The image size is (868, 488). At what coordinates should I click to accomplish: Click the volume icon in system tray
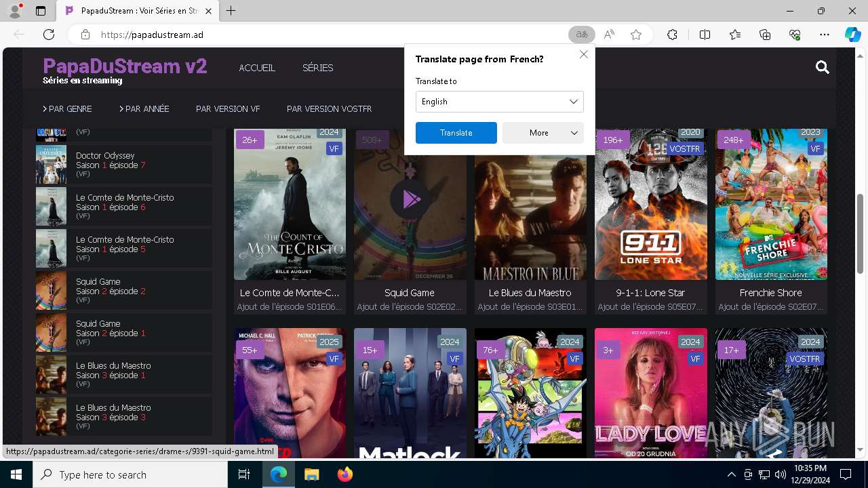point(780,474)
